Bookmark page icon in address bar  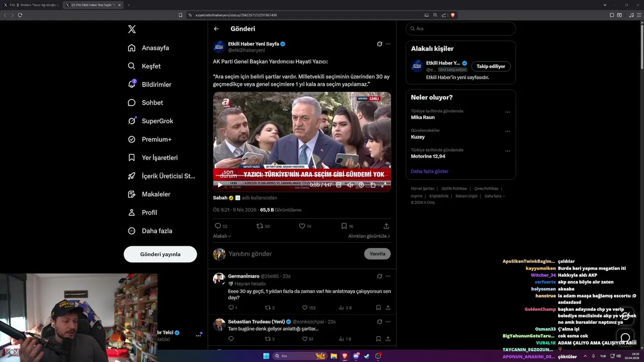pyautogui.click(x=181, y=15)
